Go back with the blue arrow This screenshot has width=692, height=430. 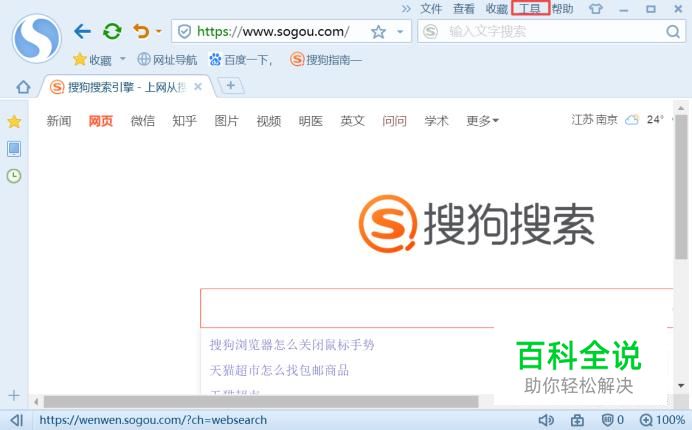tap(83, 31)
